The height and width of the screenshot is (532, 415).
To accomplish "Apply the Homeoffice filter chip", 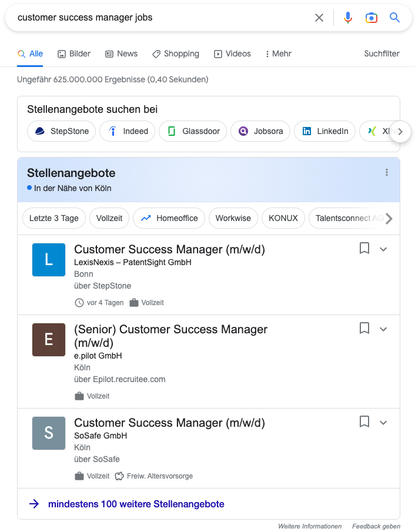I will pos(169,218).
